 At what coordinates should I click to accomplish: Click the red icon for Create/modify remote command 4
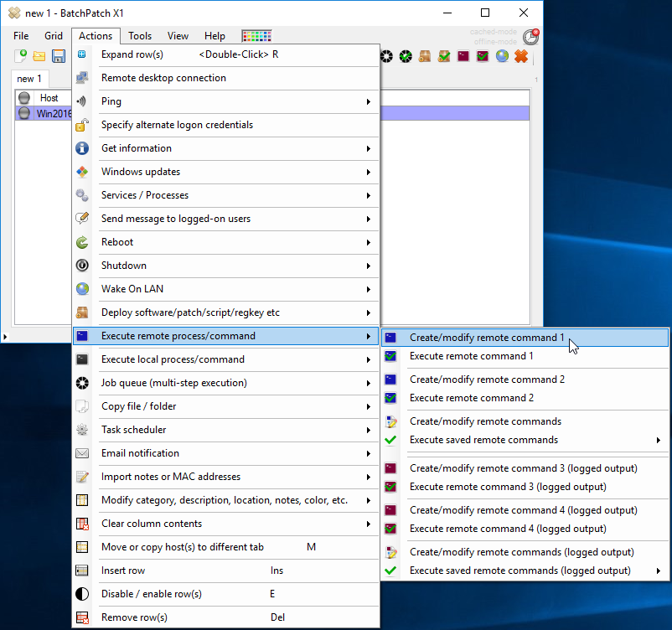coord(390,510)
